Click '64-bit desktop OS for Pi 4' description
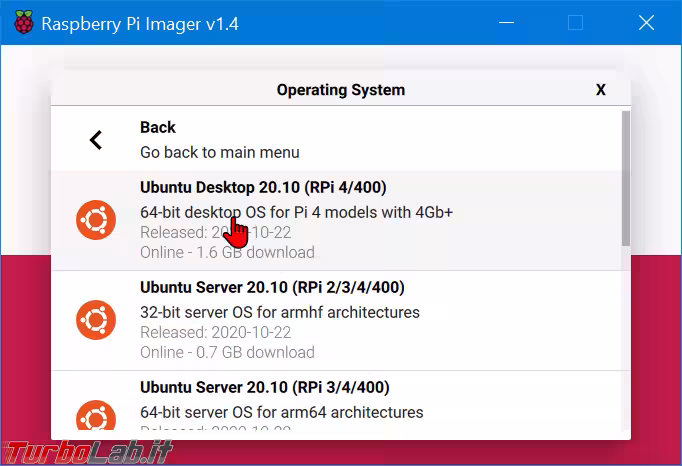The width and height of the screenshot is (682, 466). click(x=296, y=213)
